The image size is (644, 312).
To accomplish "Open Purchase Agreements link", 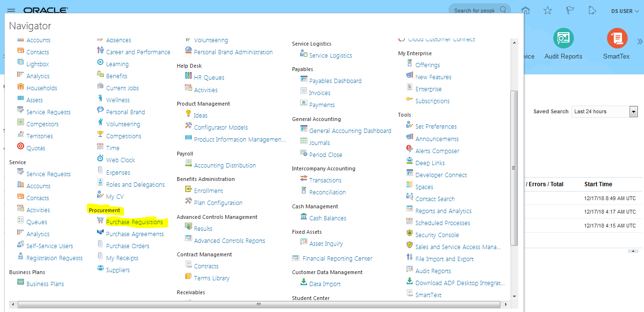I will (135, 234).
